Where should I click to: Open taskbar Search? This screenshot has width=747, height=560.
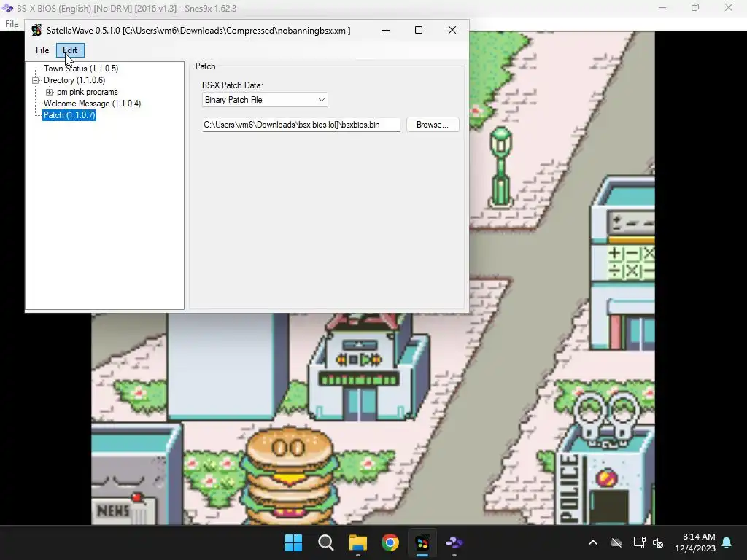[x=326, y=542]
